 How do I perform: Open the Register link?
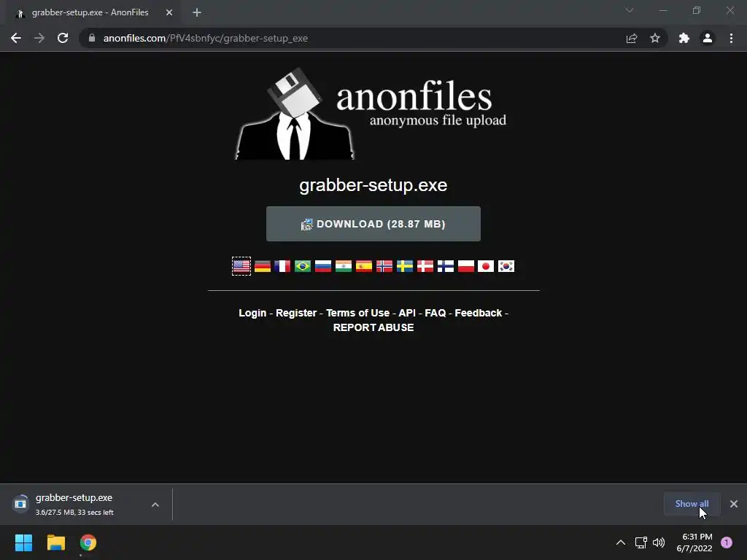296,313
